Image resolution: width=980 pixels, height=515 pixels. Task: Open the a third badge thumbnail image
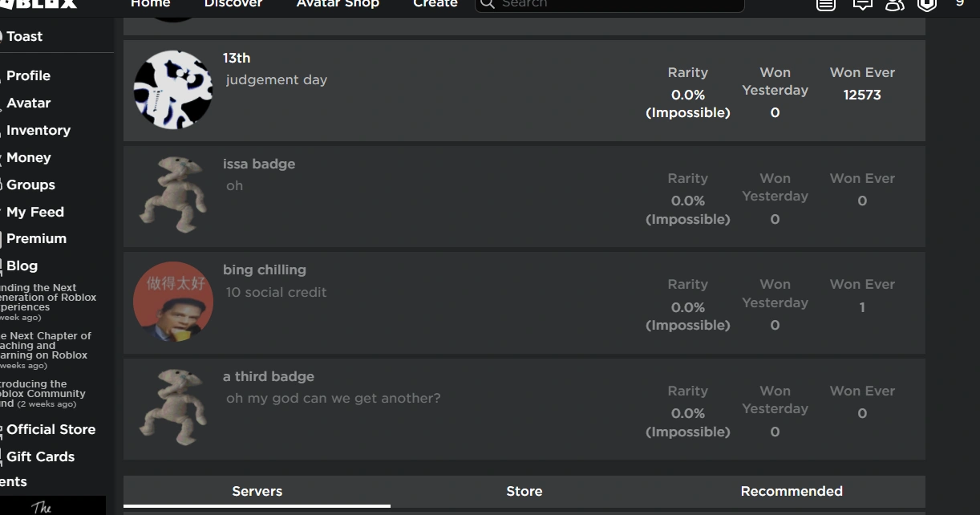pyautogui.click(x=173, y=408)
